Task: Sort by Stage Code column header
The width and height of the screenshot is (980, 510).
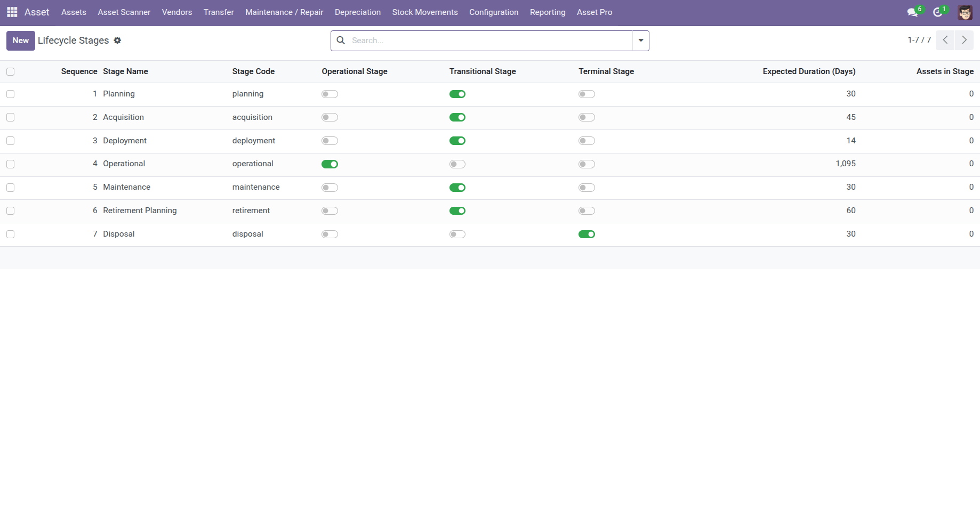Action: click(x=253, y=71)
